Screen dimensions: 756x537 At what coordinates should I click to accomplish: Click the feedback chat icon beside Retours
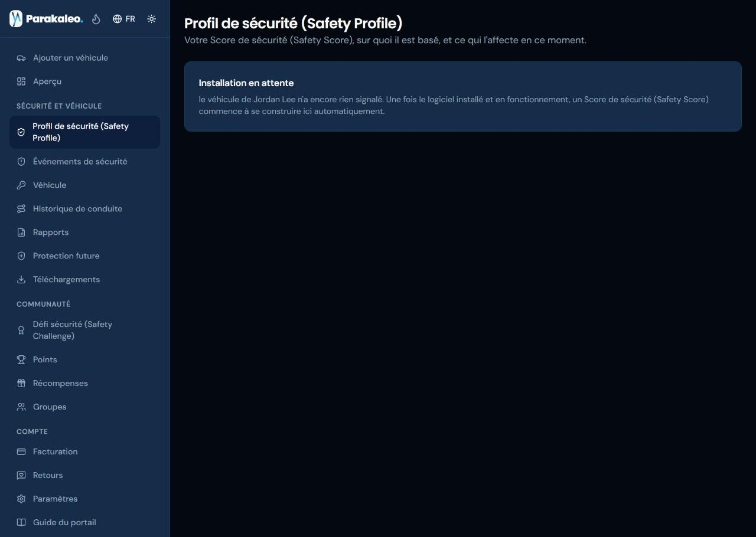(x=21, y=476)
